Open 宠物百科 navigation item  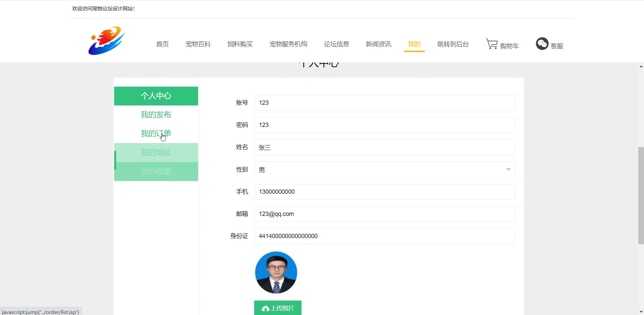click(198, 44)
